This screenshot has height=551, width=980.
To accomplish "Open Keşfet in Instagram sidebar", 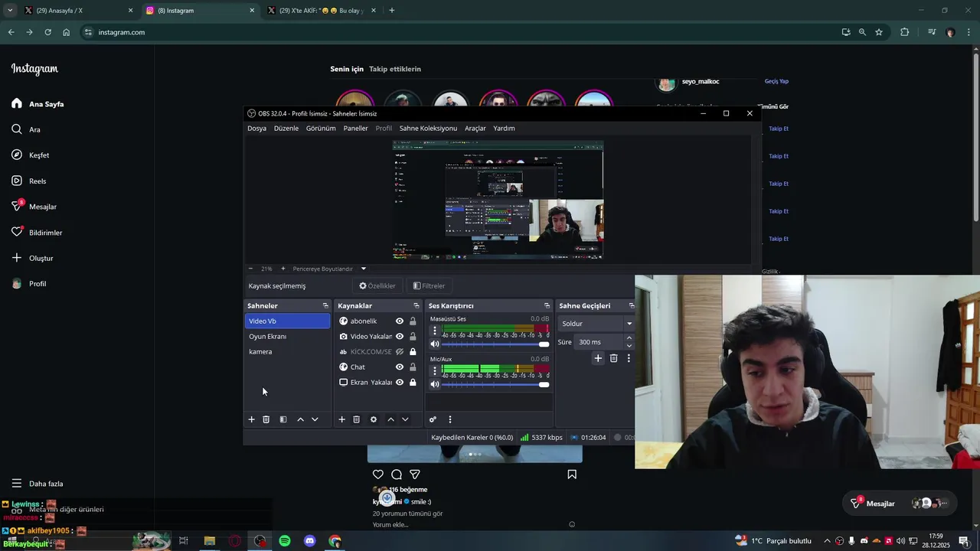I will (31, 155).
